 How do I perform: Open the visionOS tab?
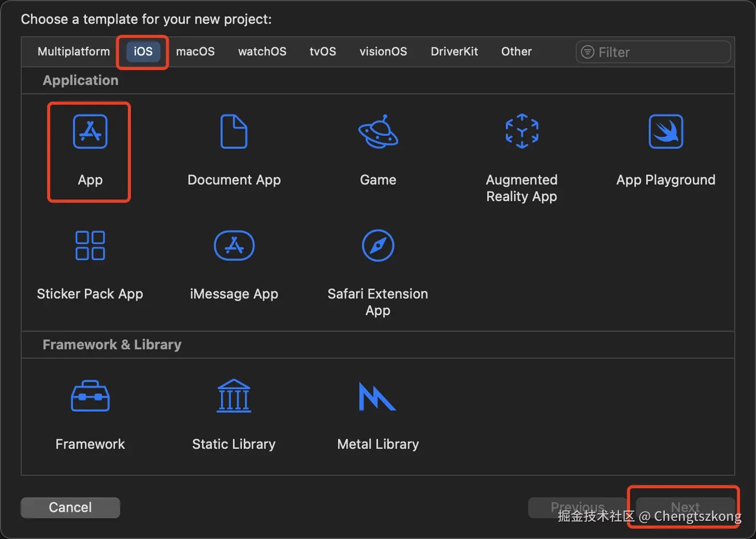pyautogui.click(x=383, y=52)
